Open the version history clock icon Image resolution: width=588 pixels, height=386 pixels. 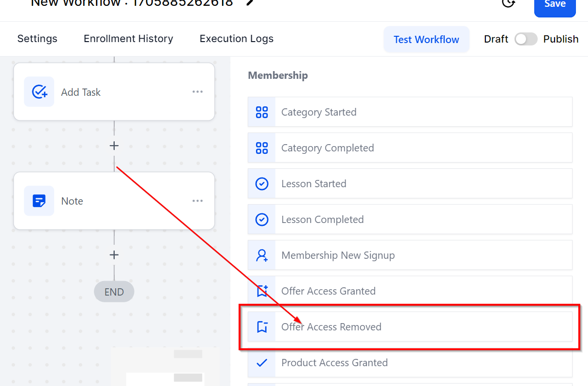coord(508,3)
